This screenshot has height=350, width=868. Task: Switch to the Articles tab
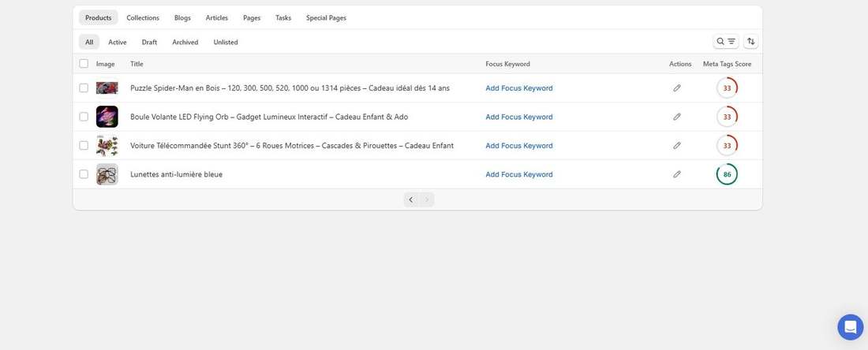[217, 17]
